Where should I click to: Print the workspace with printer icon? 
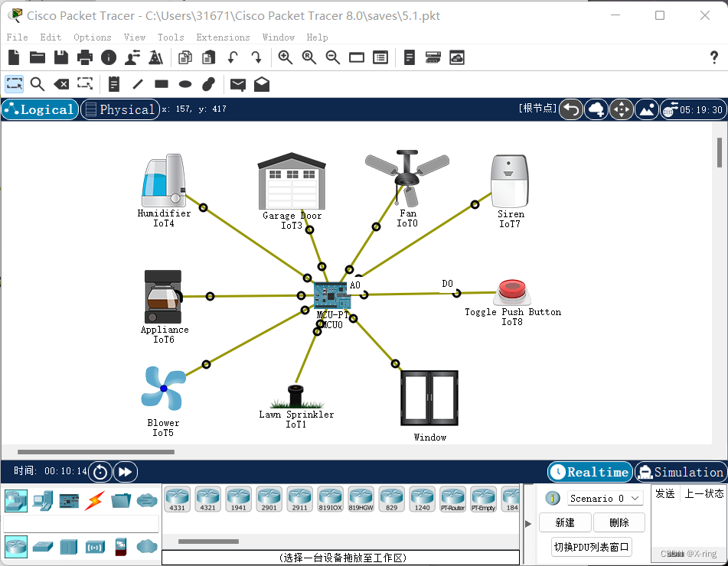(85, 57)
